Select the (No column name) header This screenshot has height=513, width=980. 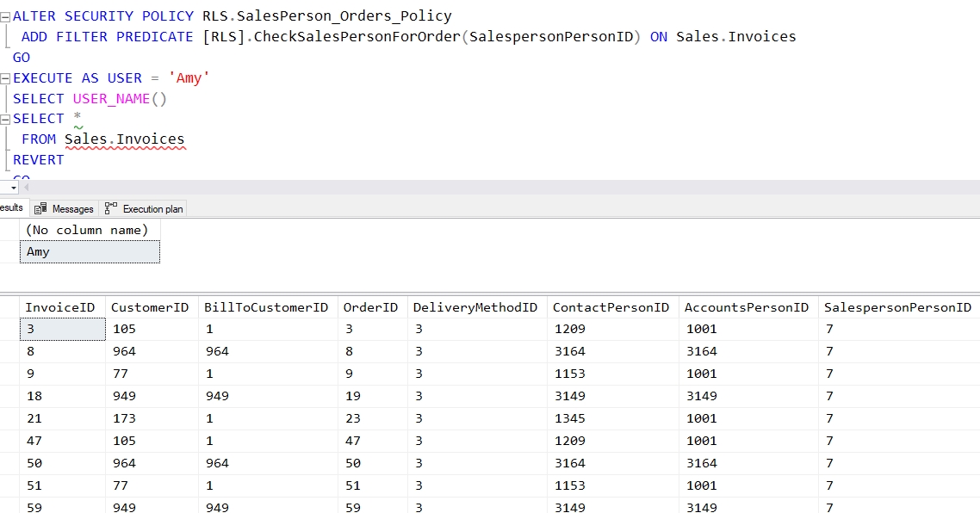coord(90,230)
